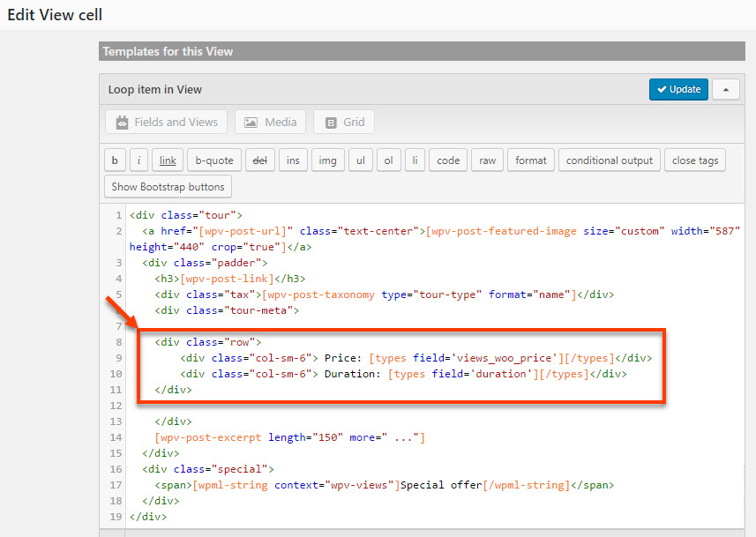Open Fields and Views dialog

tap(167, 122)
